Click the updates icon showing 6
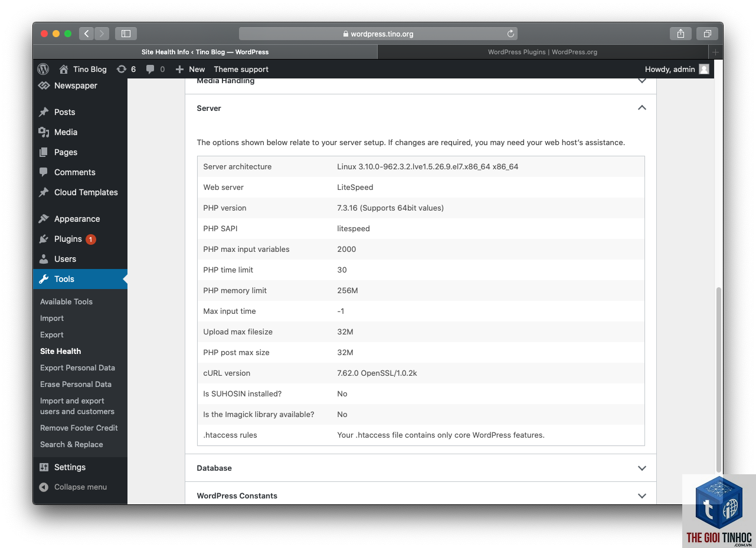 (x=122, y=69)
